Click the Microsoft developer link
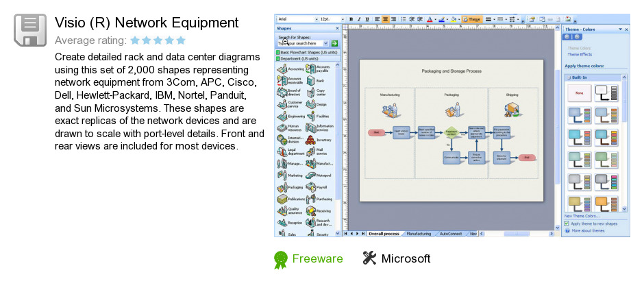 point(406,258)
